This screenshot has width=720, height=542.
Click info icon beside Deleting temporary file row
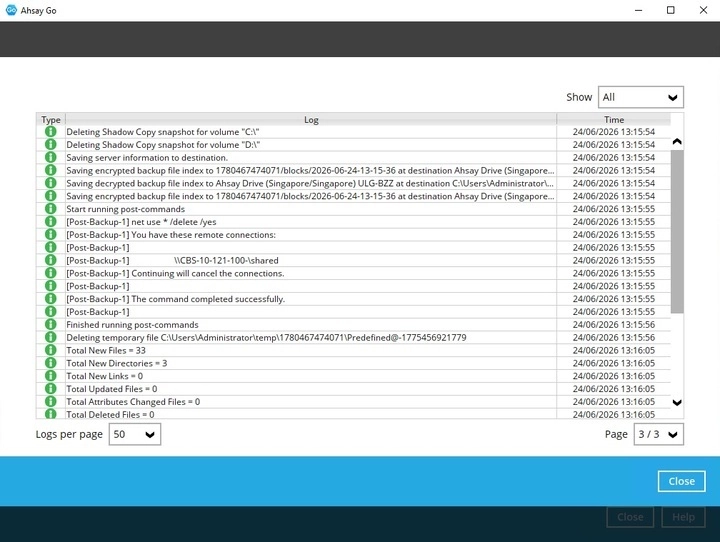(51, 338)
